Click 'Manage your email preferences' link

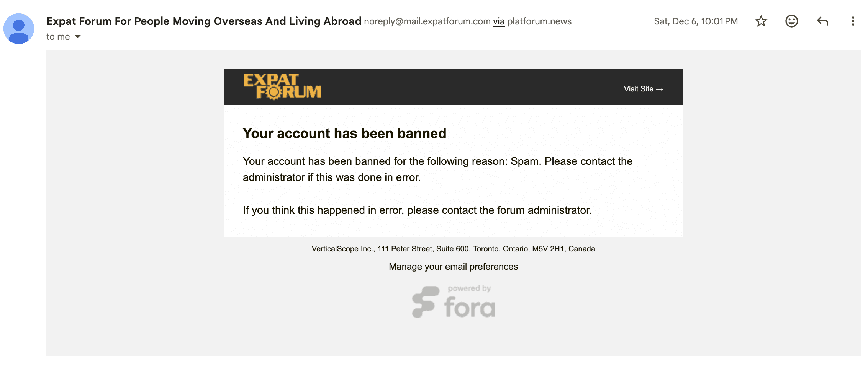(453, 267)
